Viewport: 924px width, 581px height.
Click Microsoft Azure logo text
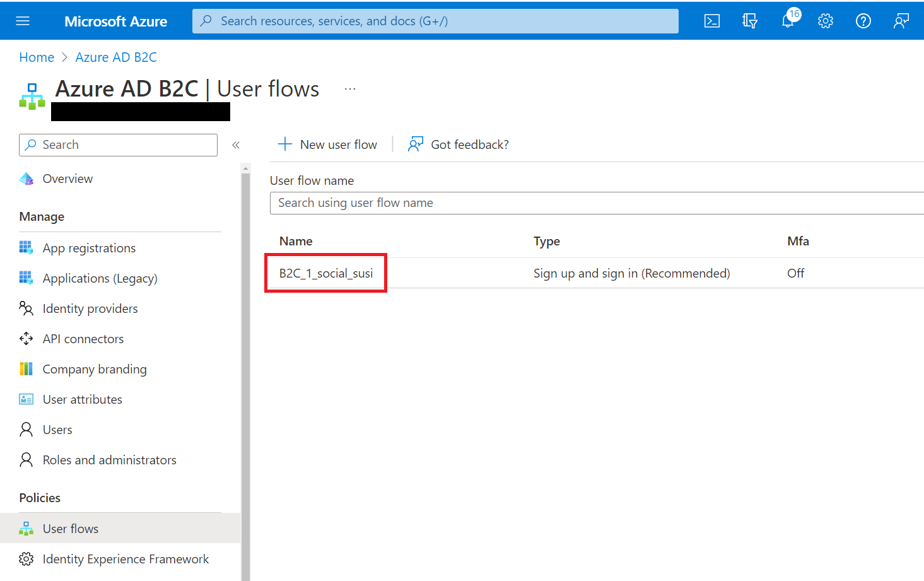[x=116, y=21]
